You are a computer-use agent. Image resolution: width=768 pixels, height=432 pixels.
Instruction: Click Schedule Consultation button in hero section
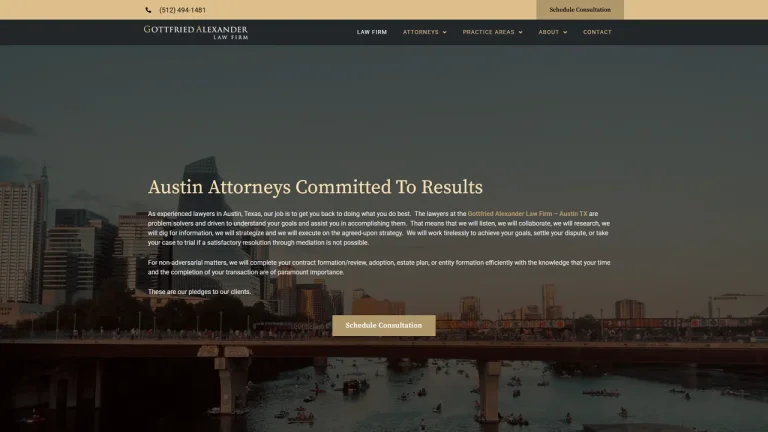(x=384, y=325)
